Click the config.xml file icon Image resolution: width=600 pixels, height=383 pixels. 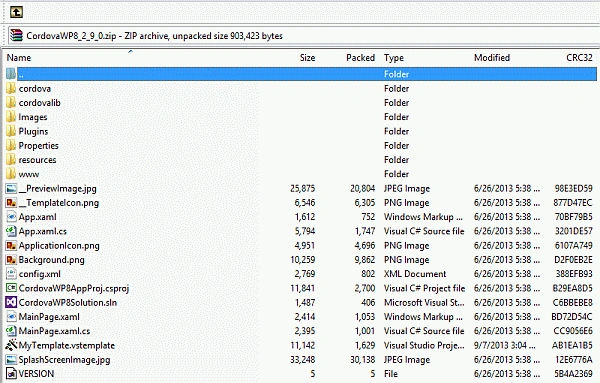[11, 274]
